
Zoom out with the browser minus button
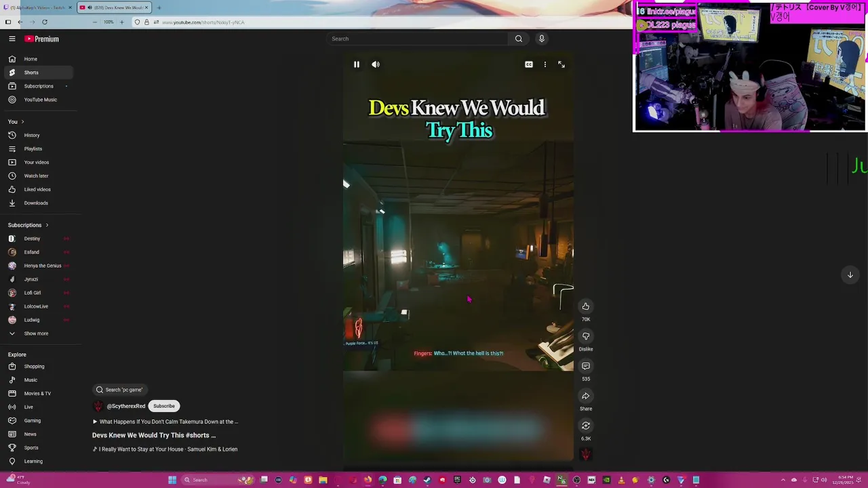[95, 22]
